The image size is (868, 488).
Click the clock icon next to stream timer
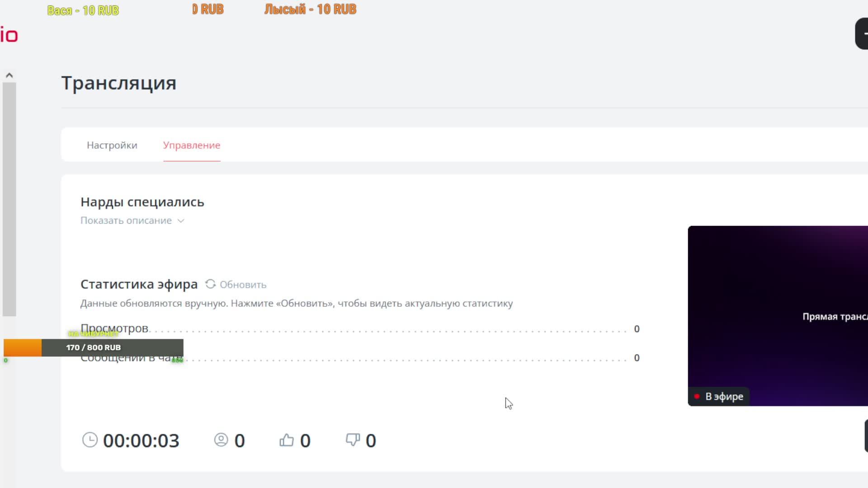point(90,440)
